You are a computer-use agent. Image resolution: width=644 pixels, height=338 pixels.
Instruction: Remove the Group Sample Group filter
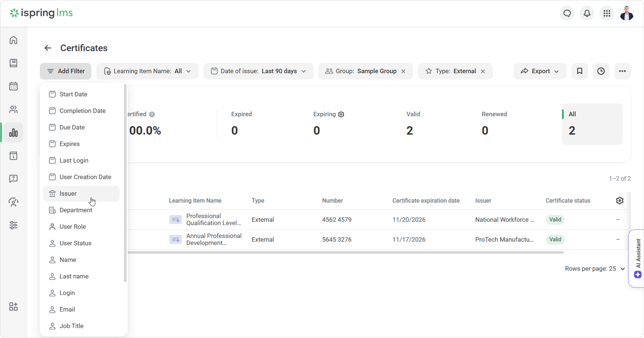coord(403,72)
